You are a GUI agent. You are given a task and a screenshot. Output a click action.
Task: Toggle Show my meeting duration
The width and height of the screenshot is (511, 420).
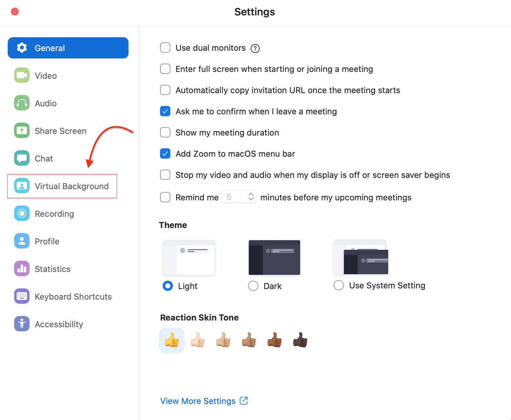pos(165,132)
